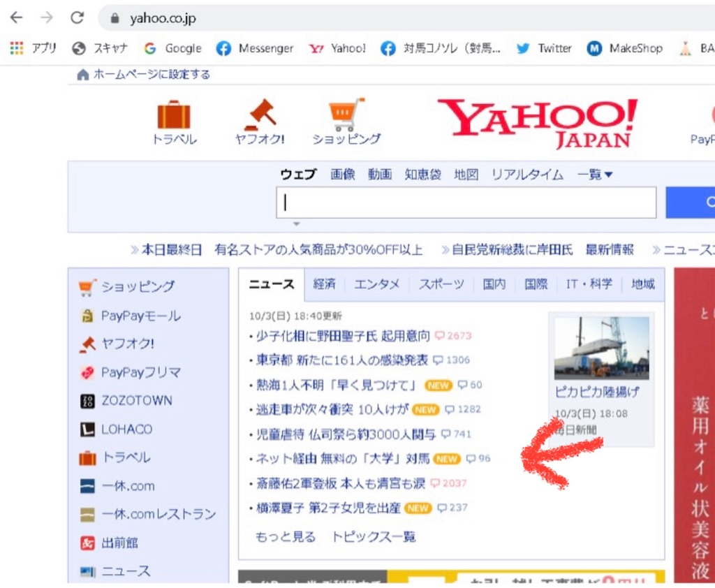Select the 地図 search tab
This screenshot has height=588, width=715.
click(x=466, y=175)
